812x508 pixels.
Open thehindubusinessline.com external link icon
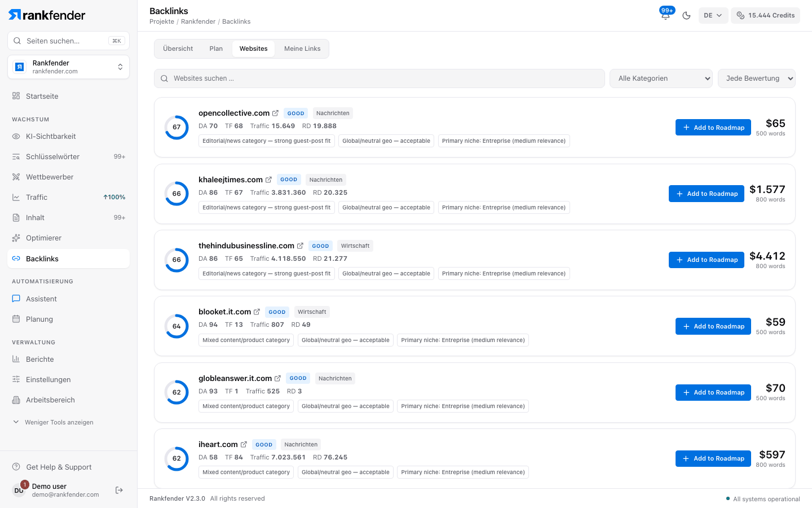pyautogui.click(x=300, y=246)
